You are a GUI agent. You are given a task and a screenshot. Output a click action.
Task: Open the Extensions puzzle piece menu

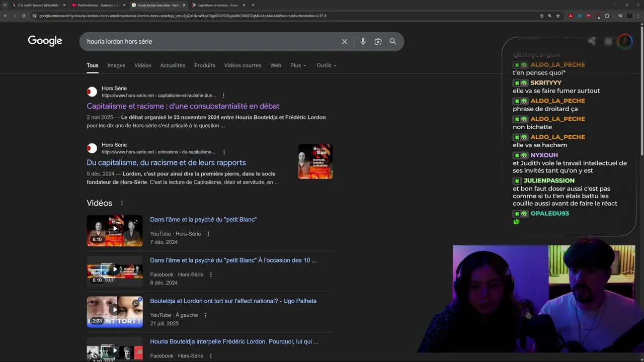pyautogui.click(x=607, y=16)
